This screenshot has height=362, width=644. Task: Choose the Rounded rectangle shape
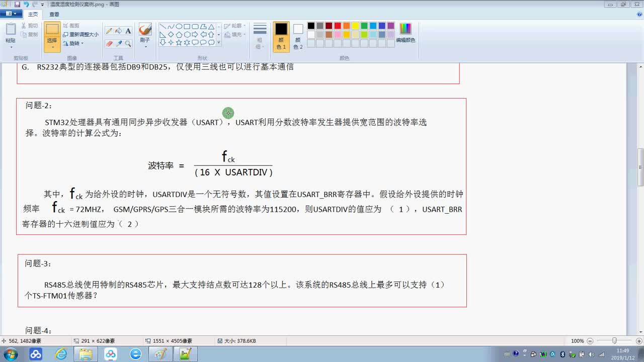195,27
